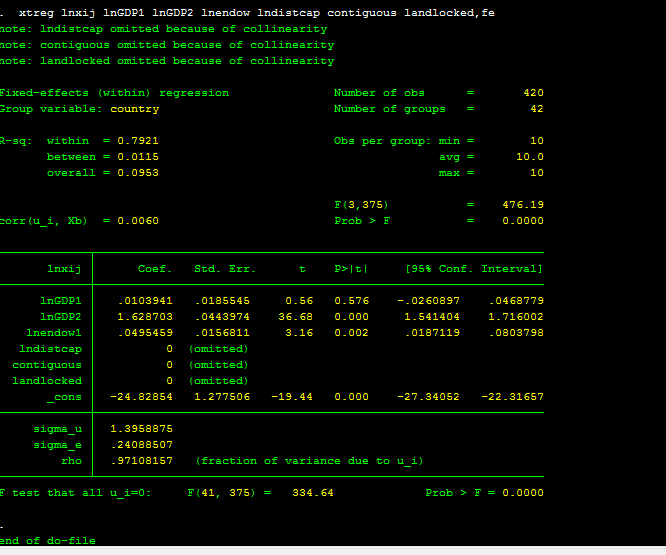This screenshot has width=666, height=555.
Task: Select lnGDP2 t-statistic 36.68
Action: point(296,317)
